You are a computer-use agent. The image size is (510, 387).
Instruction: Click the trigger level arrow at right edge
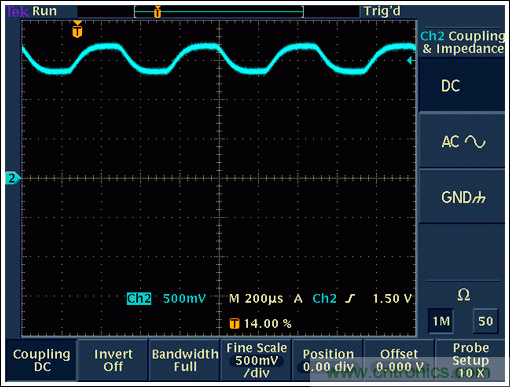tap(411, 61)
